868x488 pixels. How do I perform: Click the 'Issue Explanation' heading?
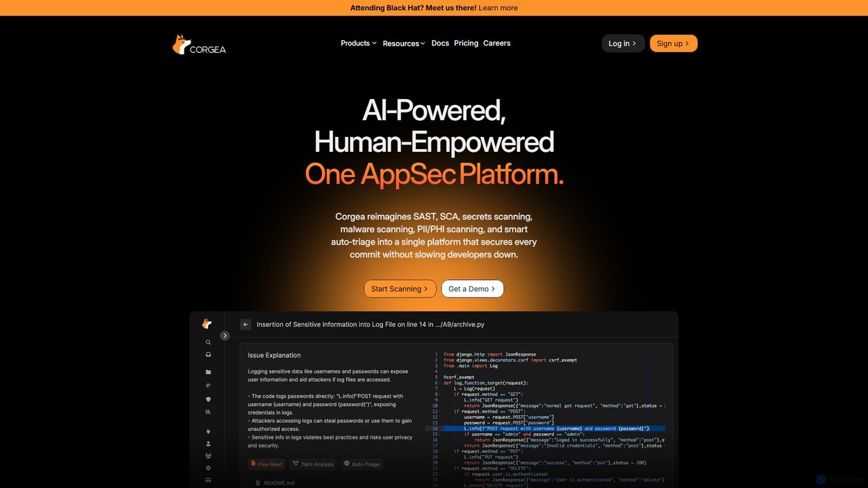[x=274, y=355]
